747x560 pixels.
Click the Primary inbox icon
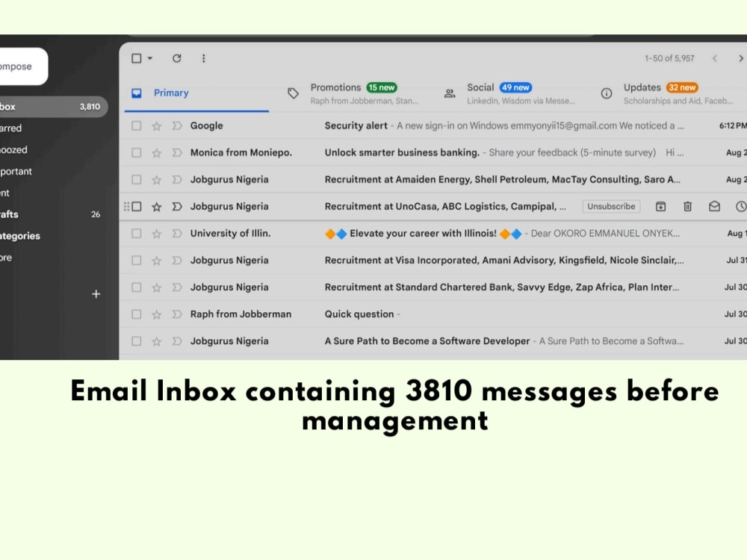(136, 93)
